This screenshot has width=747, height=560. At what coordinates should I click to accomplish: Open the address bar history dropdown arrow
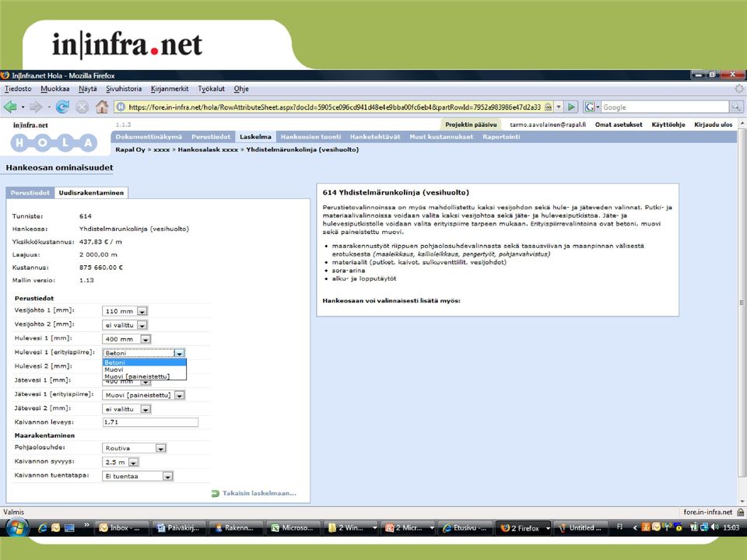coord(559,107)
